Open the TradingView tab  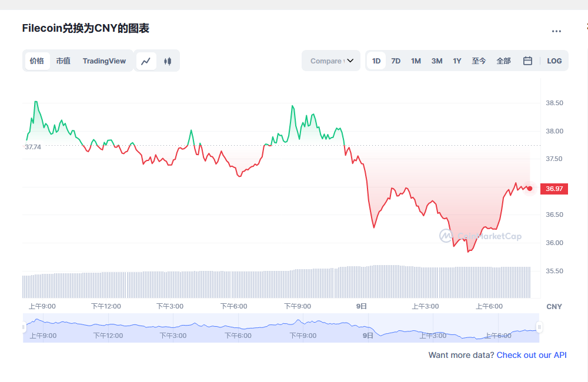104,61
